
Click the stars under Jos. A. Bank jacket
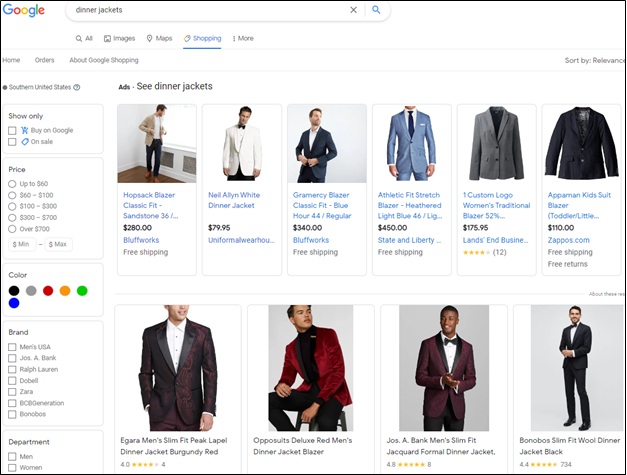pos(411,465)
